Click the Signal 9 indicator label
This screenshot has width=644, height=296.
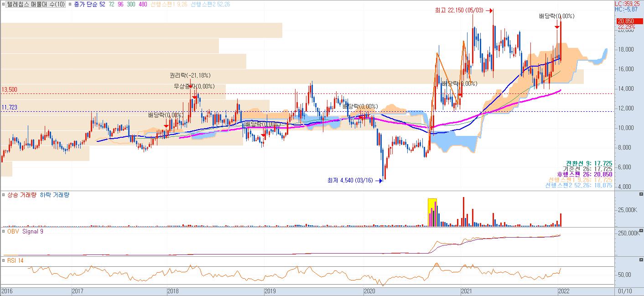[33, 232]
